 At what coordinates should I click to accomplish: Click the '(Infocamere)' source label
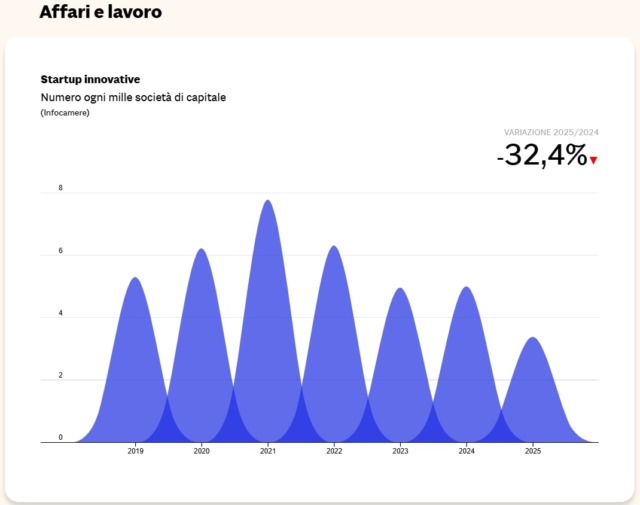click(x=67, y=113)
